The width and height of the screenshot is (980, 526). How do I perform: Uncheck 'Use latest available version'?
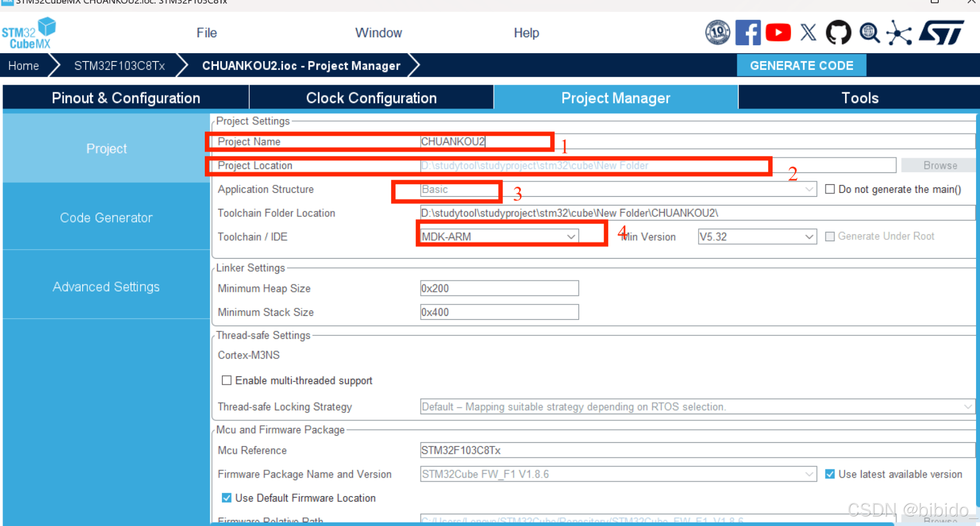point(830,474)
